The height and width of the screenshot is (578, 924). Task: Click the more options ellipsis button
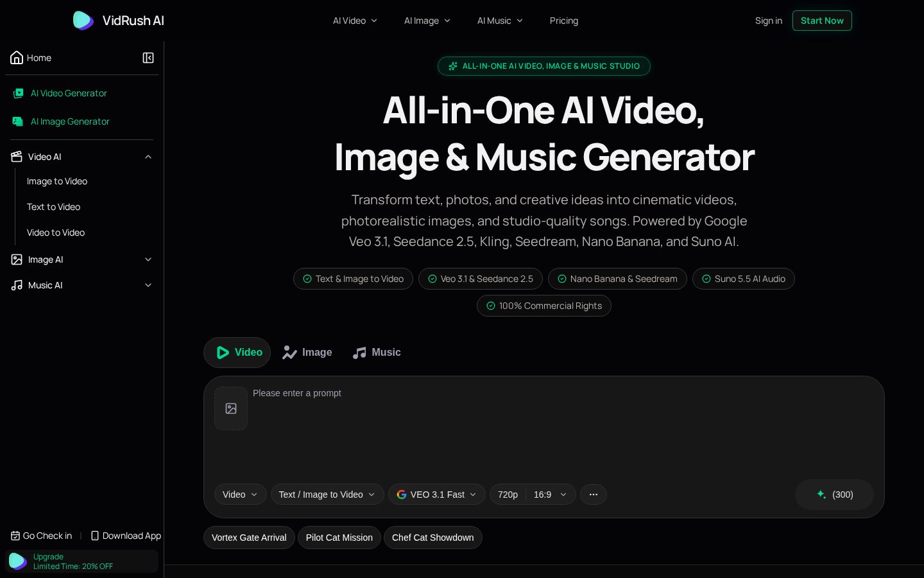(594, 495)
